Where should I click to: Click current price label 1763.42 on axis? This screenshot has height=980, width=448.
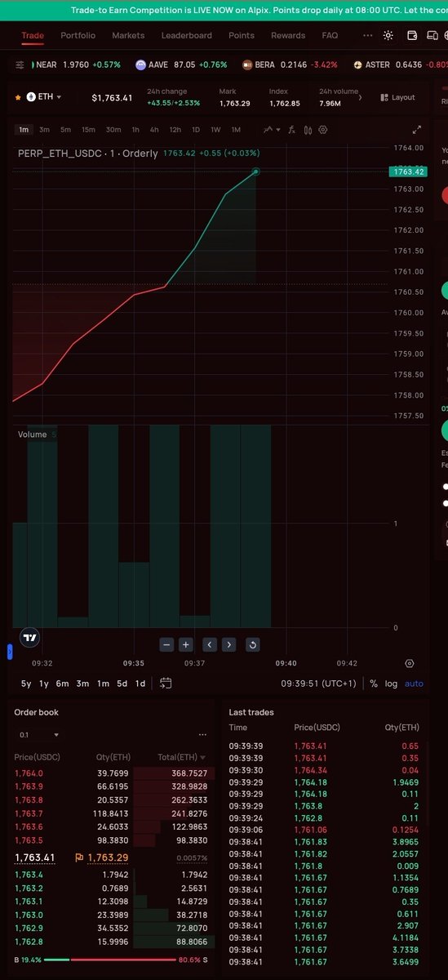click(408, 171)
